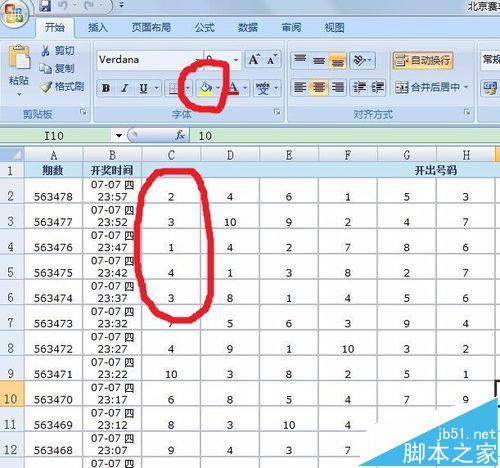
Task: Expand the fill color palette arrow
Action: [218, 88]
